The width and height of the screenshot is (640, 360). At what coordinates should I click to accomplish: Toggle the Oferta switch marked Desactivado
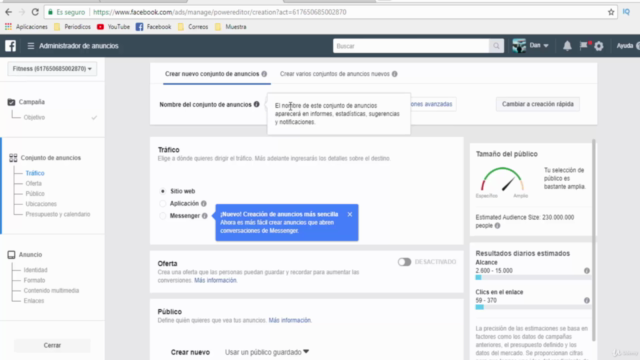404,262
